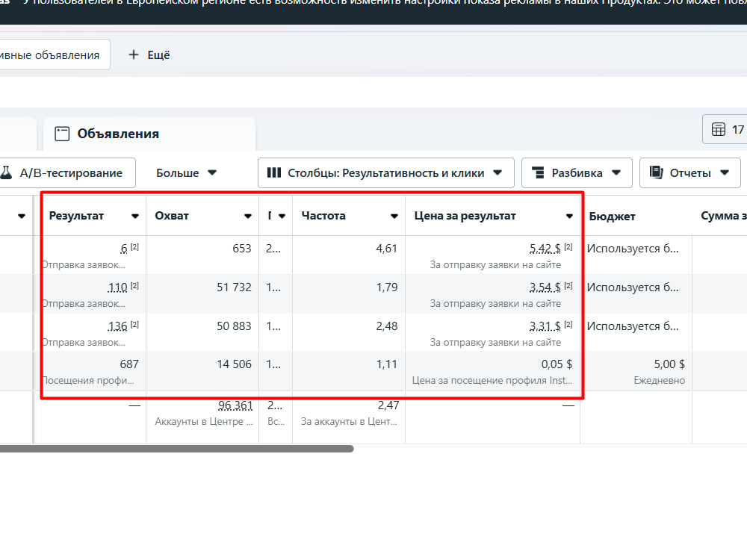
Task: Click frequency value 1,79
Action: tap(386, 287)
